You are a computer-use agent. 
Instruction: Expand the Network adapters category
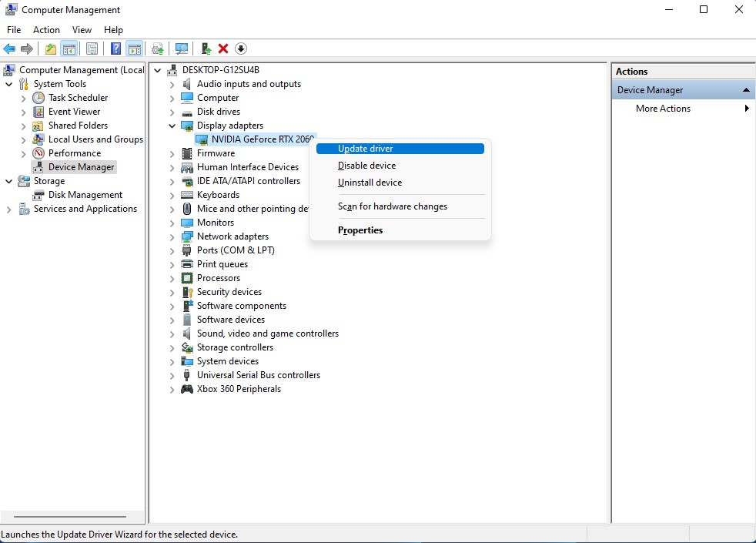[x=172, y=237]
